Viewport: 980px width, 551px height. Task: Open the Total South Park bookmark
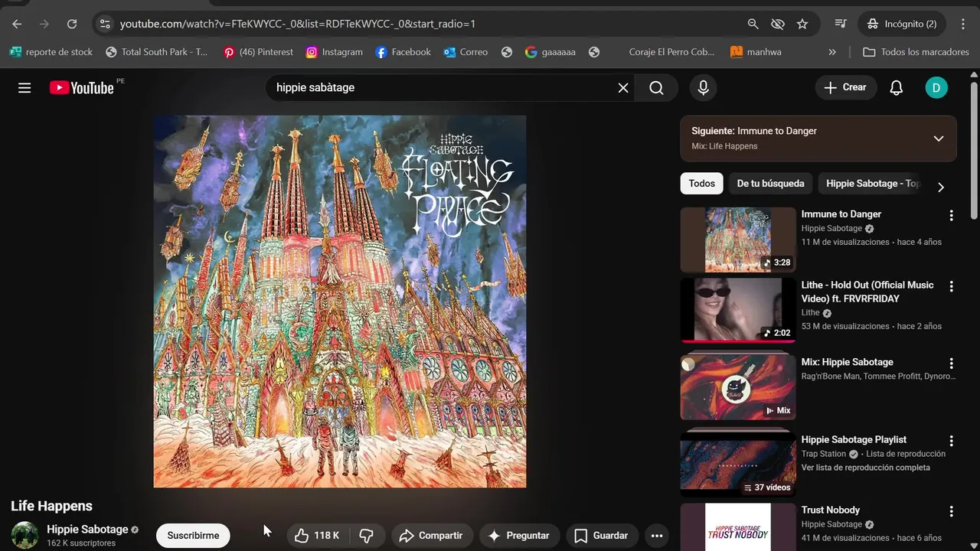(x=156, y=52)
